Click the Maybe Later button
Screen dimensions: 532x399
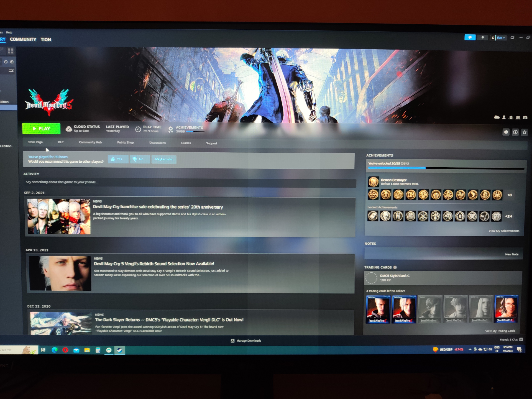[164, 159]
